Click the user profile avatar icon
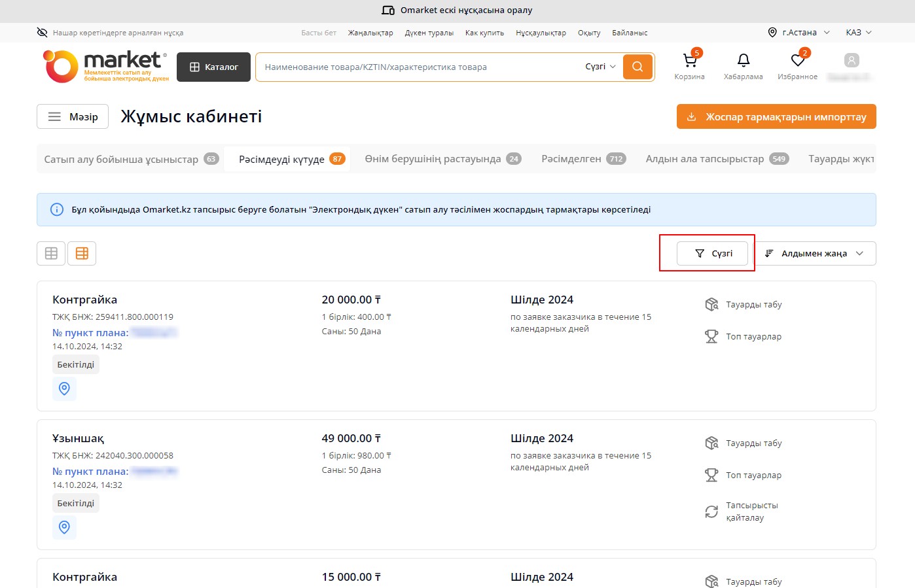Viewport: 915px width, 588px height. 851,61
